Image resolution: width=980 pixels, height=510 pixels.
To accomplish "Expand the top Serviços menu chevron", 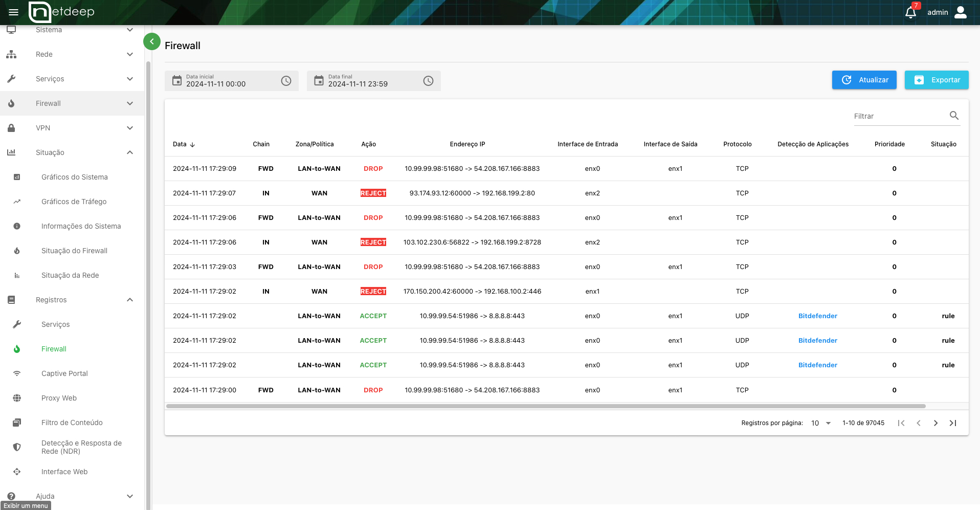I will click(130, 79).
